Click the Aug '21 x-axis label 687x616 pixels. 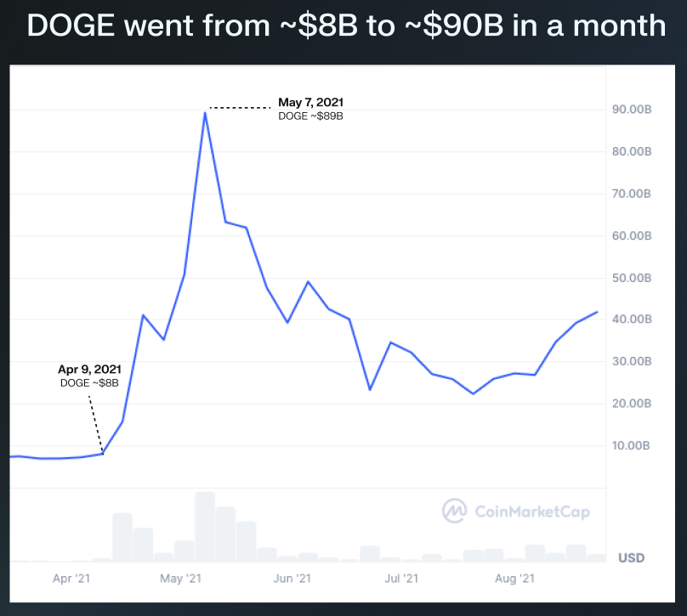tap(514, 579)
